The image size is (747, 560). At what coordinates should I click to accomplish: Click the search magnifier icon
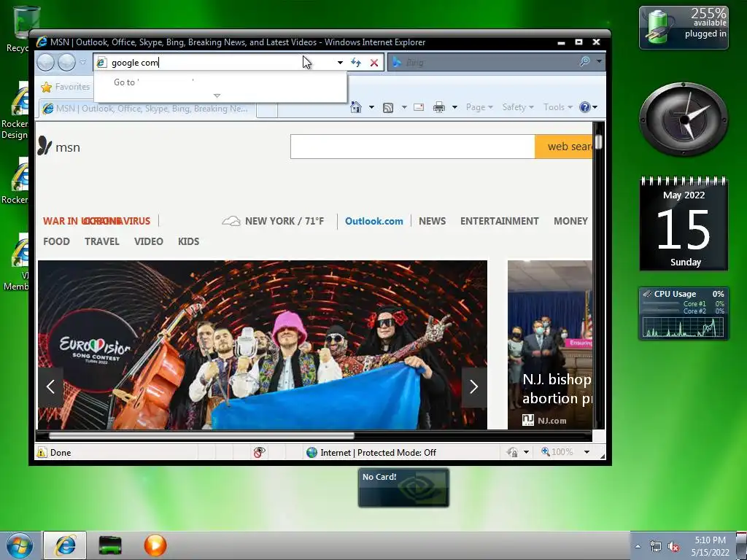[x=584, y=61]
